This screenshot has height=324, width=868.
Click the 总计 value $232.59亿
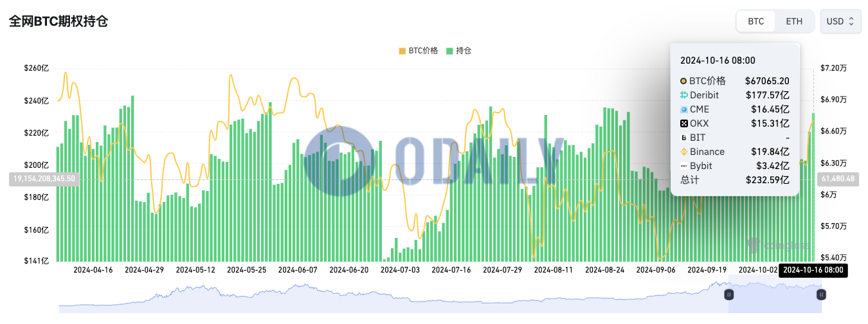[x=768, y=180]
